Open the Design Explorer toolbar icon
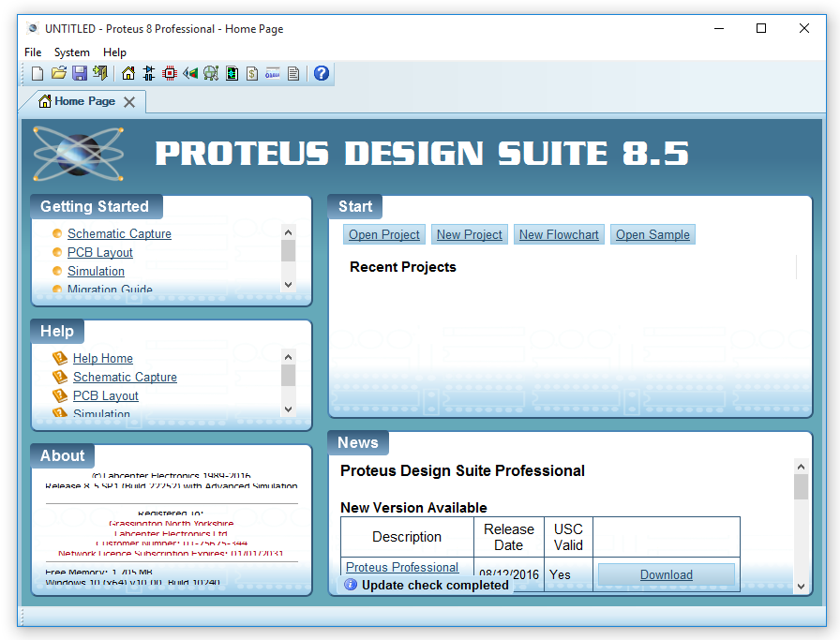Screen dimensions: 840x640 tap(232, 73)
